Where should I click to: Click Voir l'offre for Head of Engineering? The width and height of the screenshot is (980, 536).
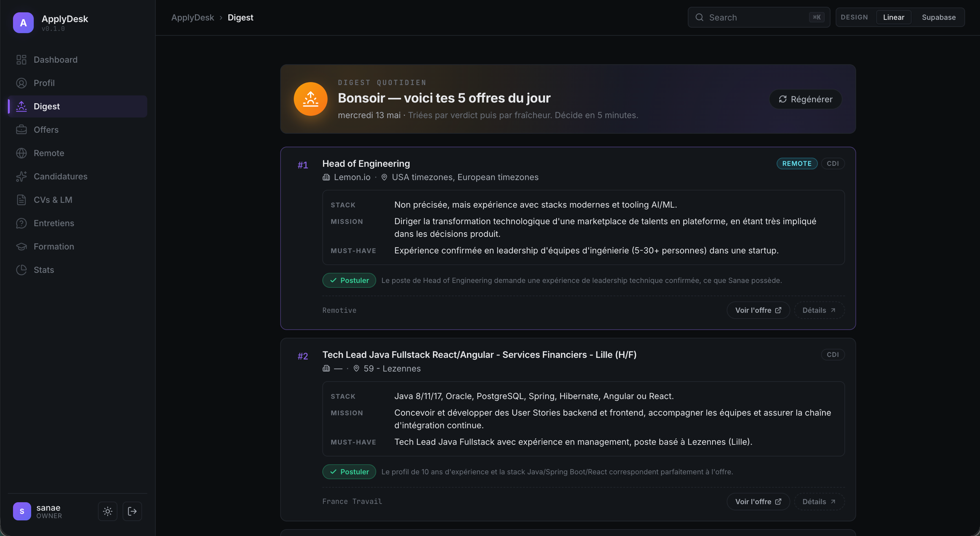(x=758, y=310)
